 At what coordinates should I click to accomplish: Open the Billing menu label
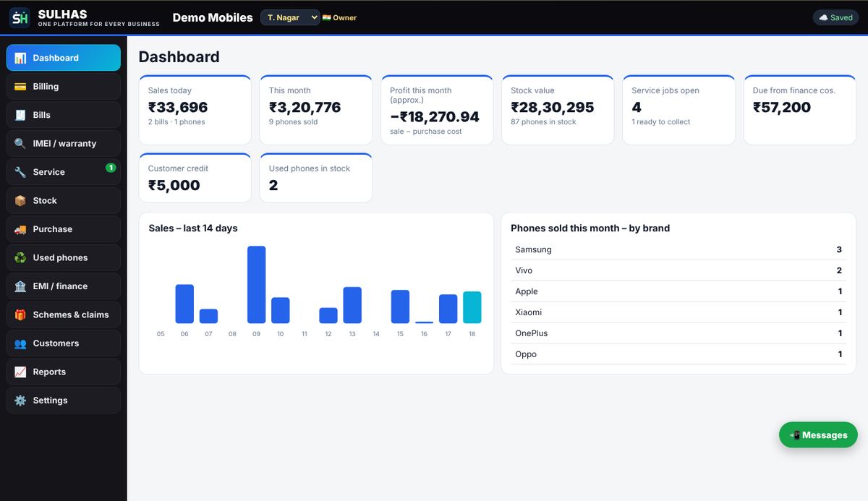click(46, 87)
